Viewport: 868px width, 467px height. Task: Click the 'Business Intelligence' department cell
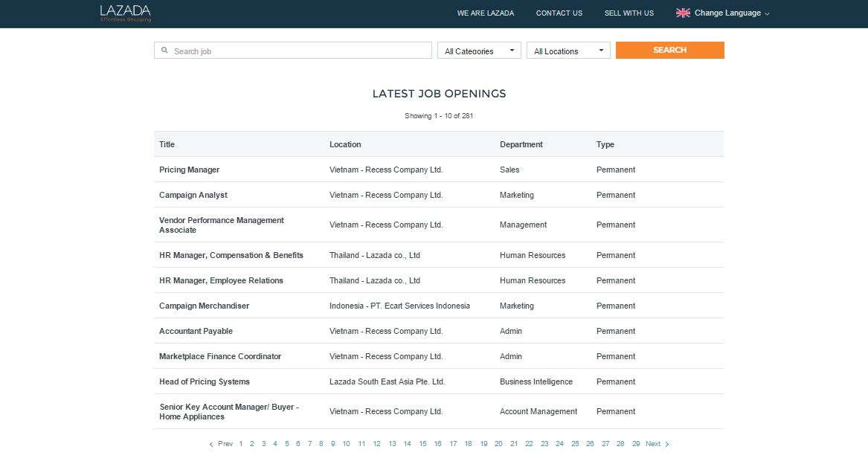[x=536, y=381]
